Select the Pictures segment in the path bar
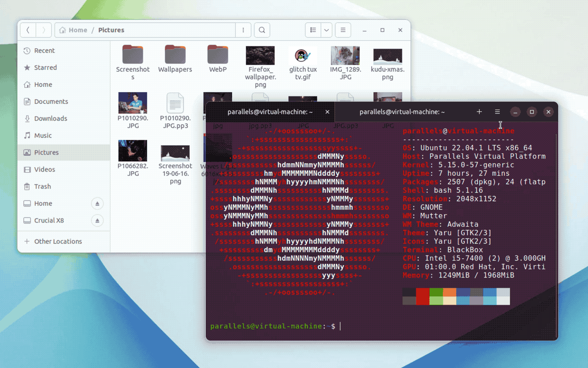Screen dimensions: 588x368 coord(111,30)
